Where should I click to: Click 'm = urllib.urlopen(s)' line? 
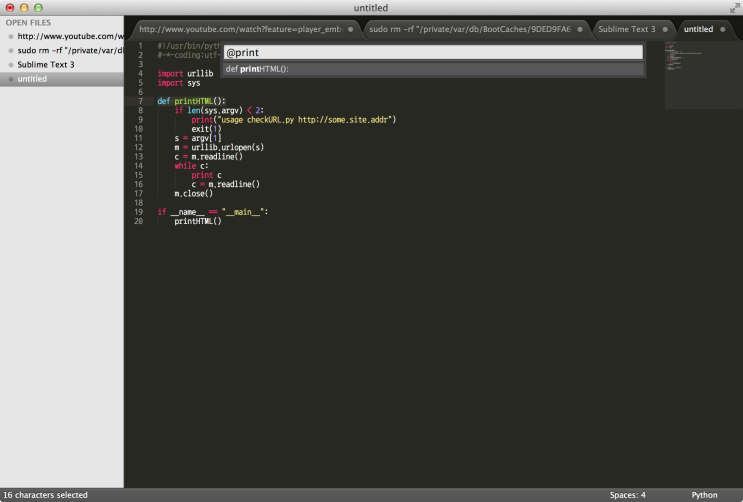coord(219,147)
